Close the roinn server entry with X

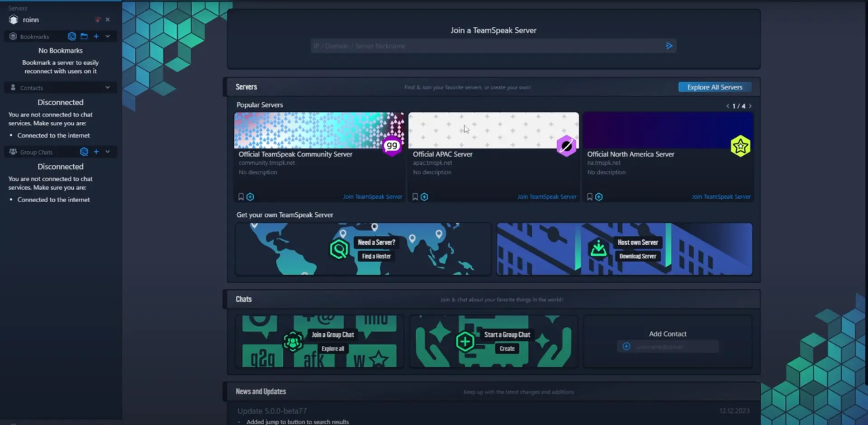[108, 19]
